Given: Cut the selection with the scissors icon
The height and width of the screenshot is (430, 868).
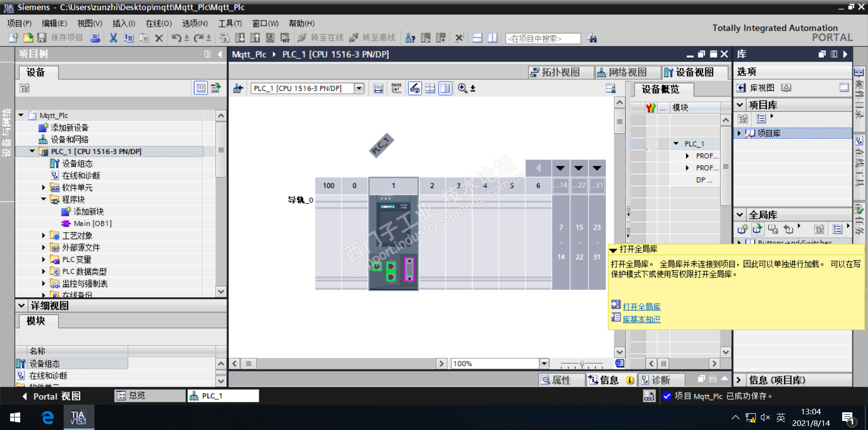Looking at the screenshot, I should pos(114,38).
